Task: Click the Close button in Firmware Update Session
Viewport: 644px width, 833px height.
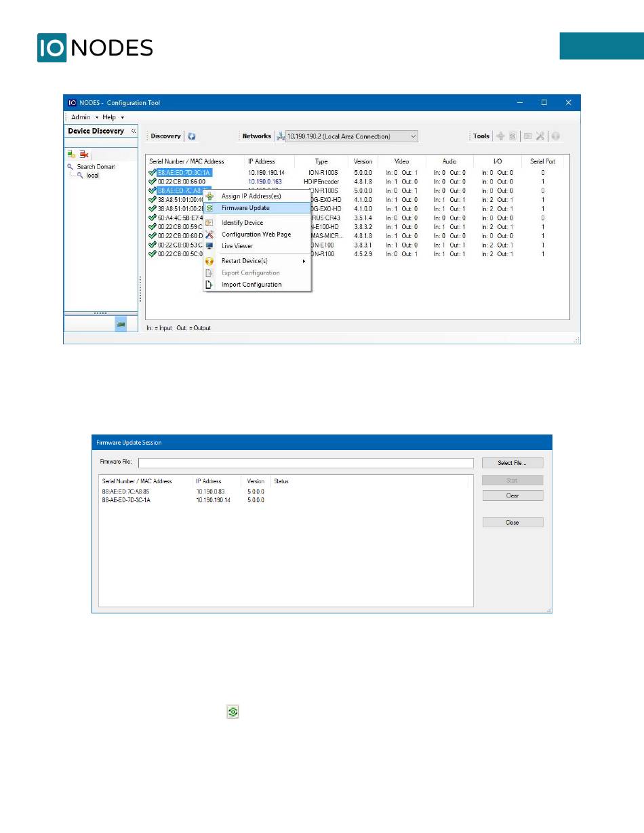Action: click(x=512, y=523)
